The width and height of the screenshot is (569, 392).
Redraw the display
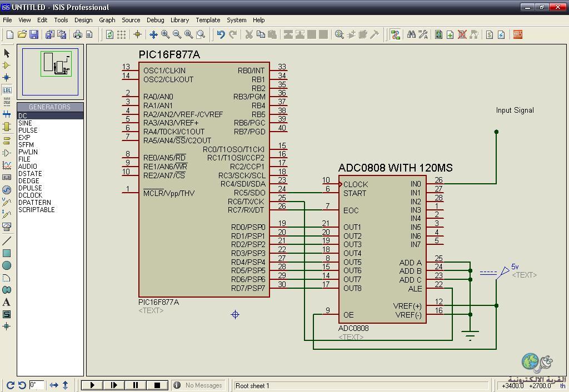pyautogui.click(x=109, y=34)
